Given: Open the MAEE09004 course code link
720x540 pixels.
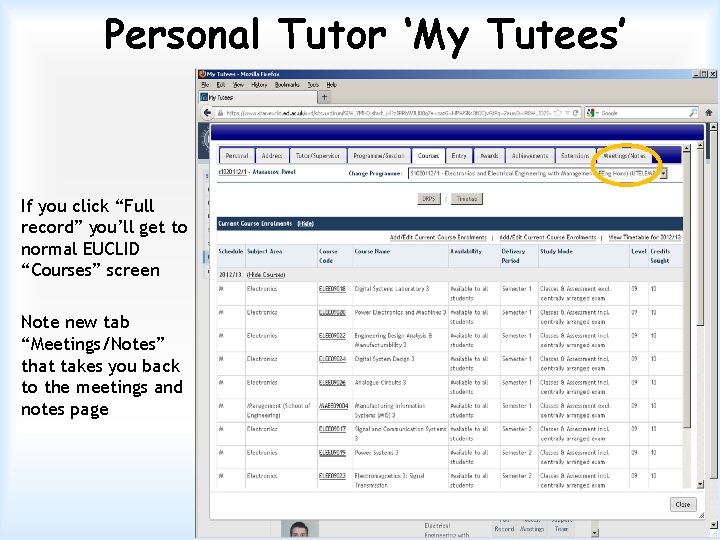Looking at the screenshot, I should coord(333,406).
